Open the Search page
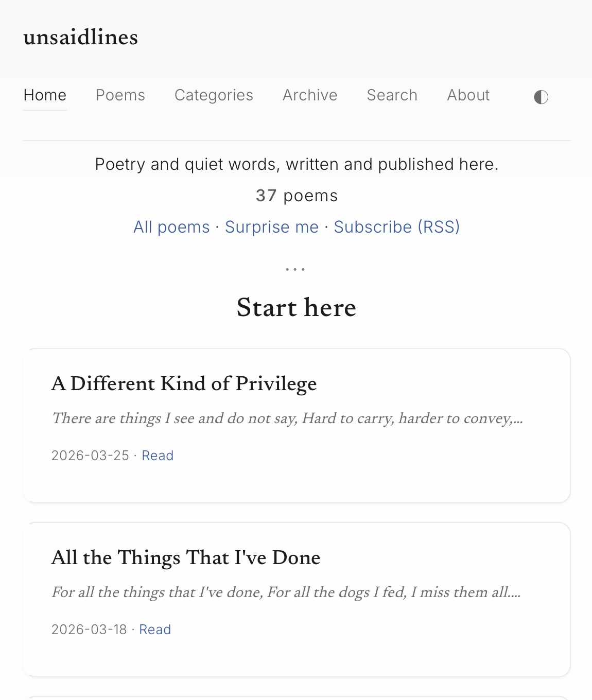 click(x=391, y=95)
